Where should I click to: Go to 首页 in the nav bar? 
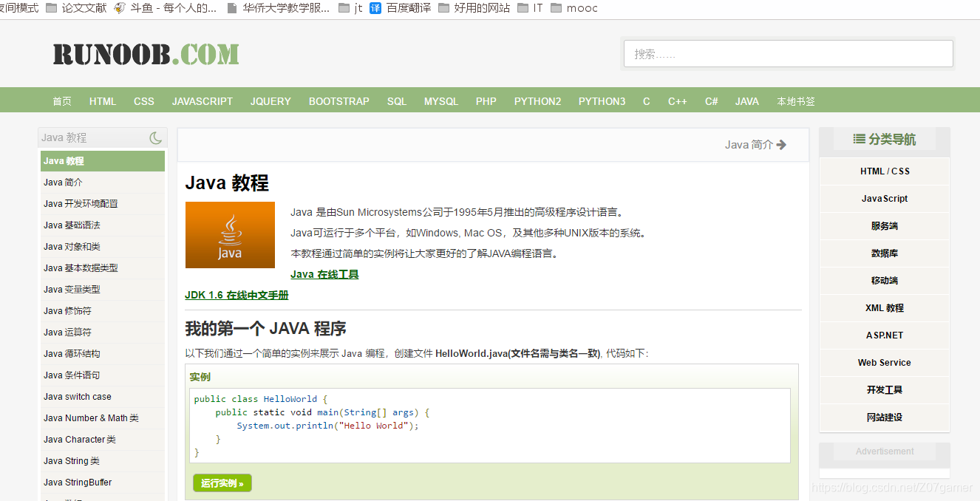coord(62,101)
